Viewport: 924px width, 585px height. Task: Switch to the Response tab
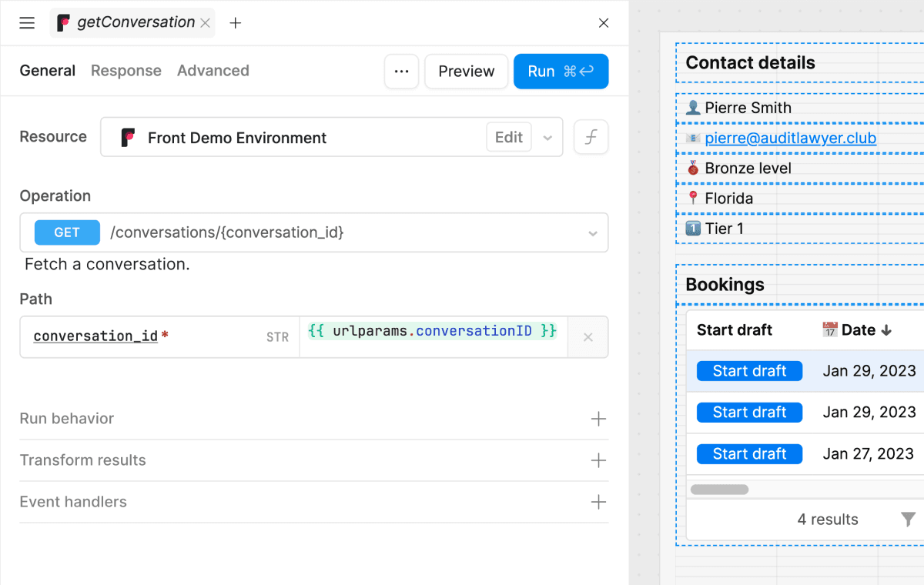click(126, 70)
